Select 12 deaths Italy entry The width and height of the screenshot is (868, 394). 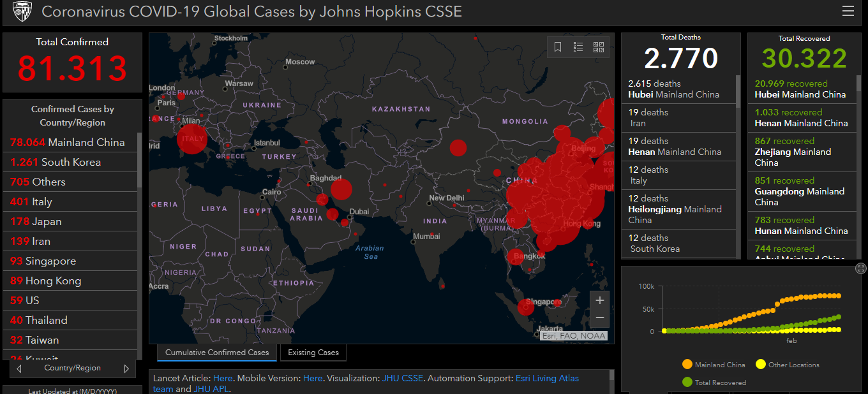[x=678, y=175]
